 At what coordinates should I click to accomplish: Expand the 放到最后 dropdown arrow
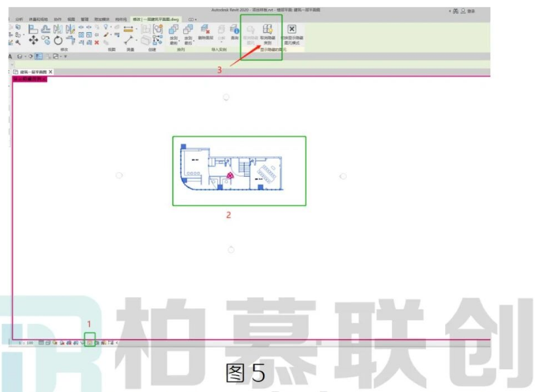pos(194,41)
